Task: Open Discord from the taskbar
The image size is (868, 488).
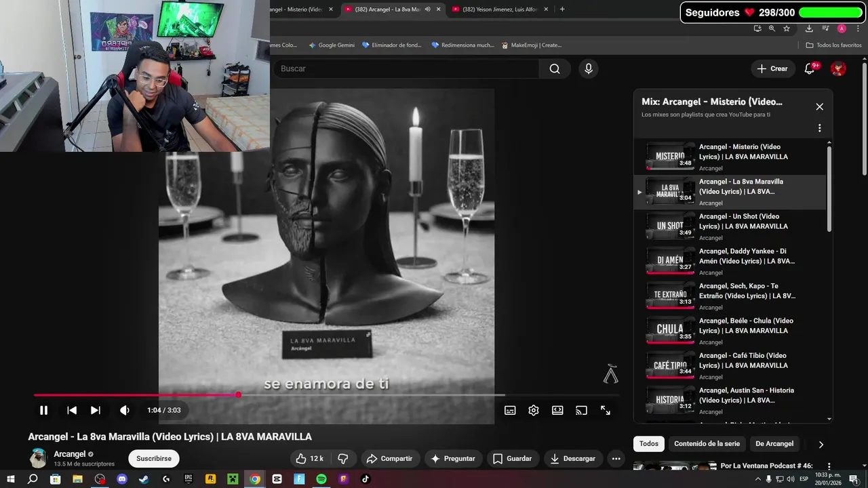Action: 122,479
